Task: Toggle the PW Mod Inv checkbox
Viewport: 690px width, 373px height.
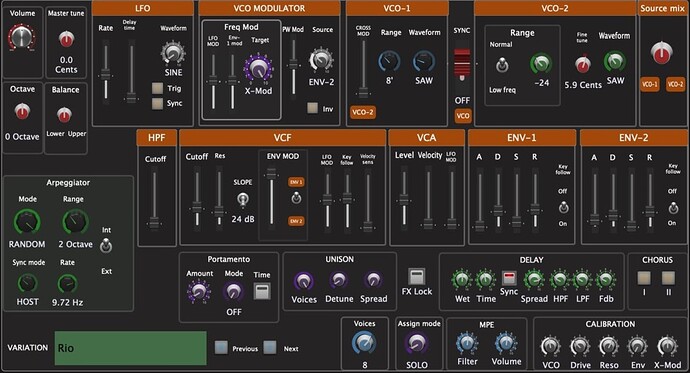Action: pyautogui.click(x=312, y=108)
